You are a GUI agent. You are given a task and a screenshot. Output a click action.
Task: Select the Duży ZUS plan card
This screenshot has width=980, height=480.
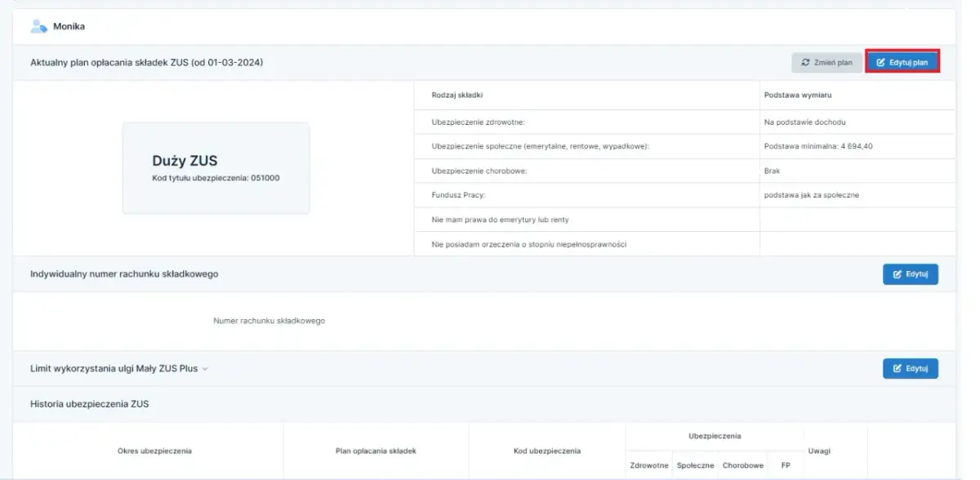(216, 168)
